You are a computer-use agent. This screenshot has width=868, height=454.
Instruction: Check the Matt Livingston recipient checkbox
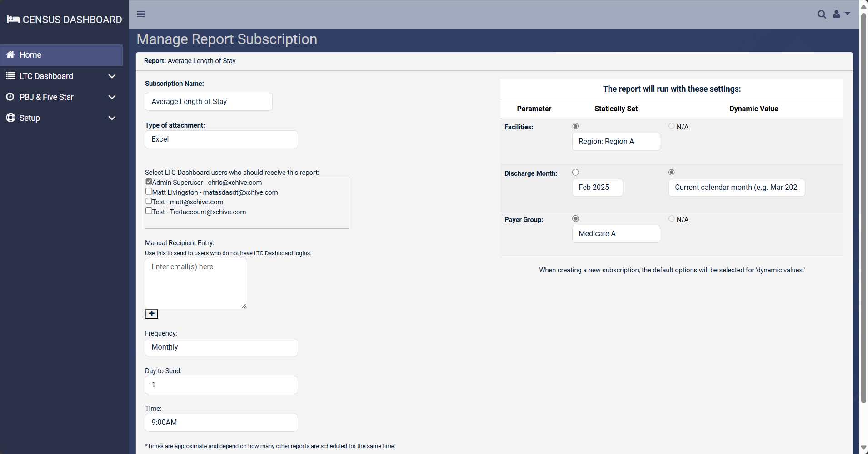pos(149,192)
